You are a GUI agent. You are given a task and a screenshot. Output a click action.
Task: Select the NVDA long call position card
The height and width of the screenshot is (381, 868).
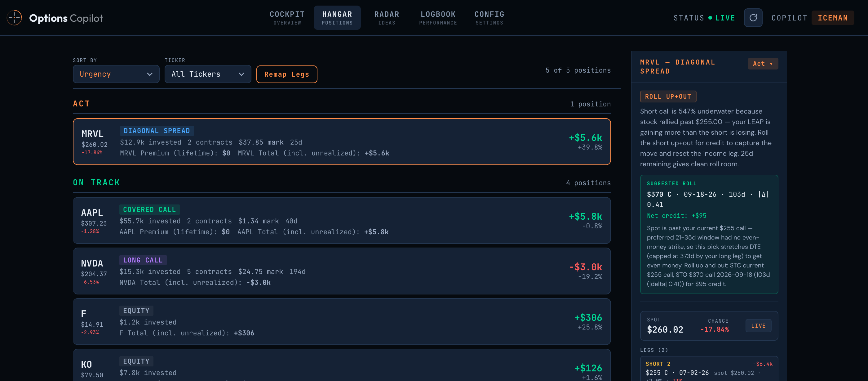coord(342,271)
